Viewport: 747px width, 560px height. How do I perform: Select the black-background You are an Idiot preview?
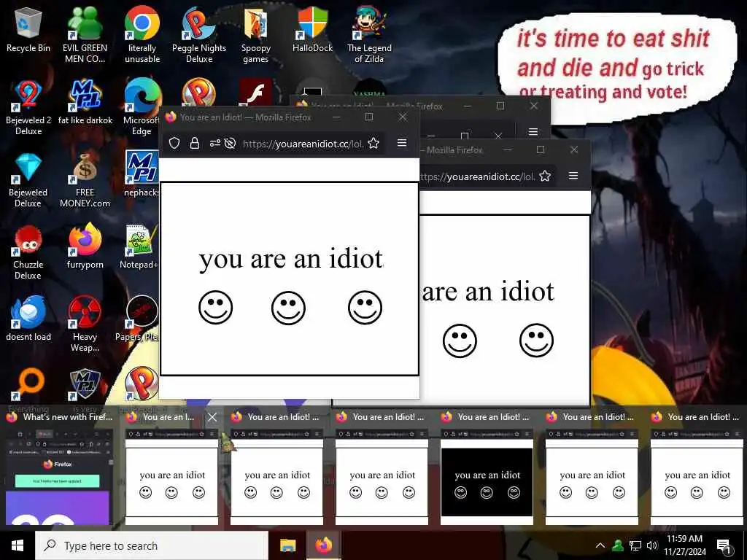487,476
